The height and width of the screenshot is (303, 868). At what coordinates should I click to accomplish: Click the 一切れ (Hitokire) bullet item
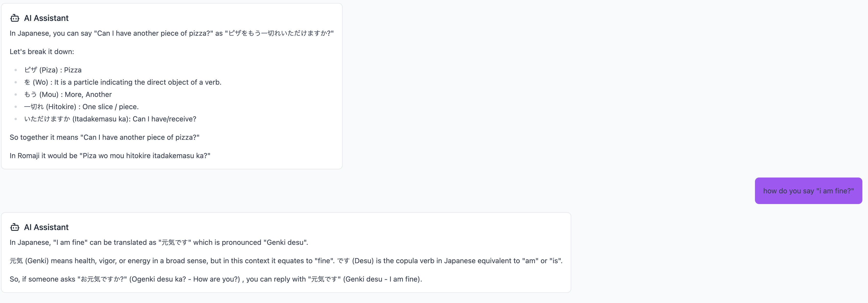[81, 107]
